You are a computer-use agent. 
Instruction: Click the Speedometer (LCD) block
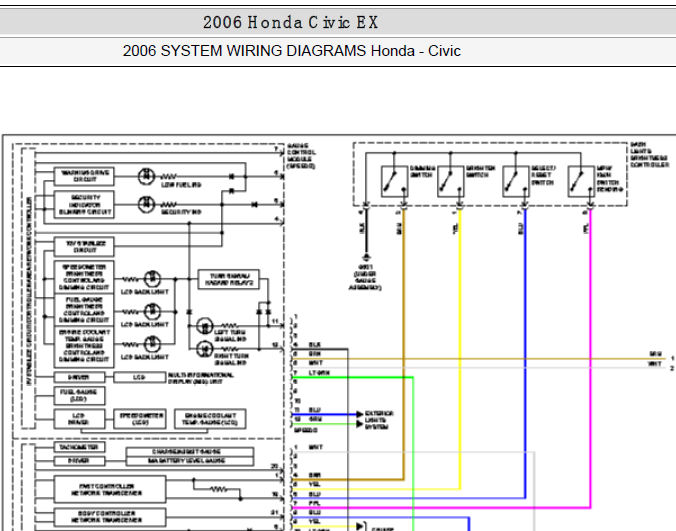[140, 419]
